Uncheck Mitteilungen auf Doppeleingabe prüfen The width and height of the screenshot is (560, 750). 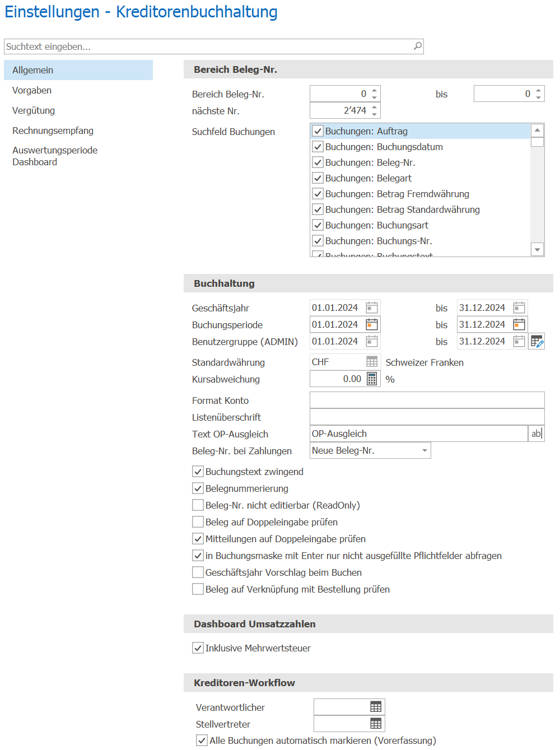(198, 539)
